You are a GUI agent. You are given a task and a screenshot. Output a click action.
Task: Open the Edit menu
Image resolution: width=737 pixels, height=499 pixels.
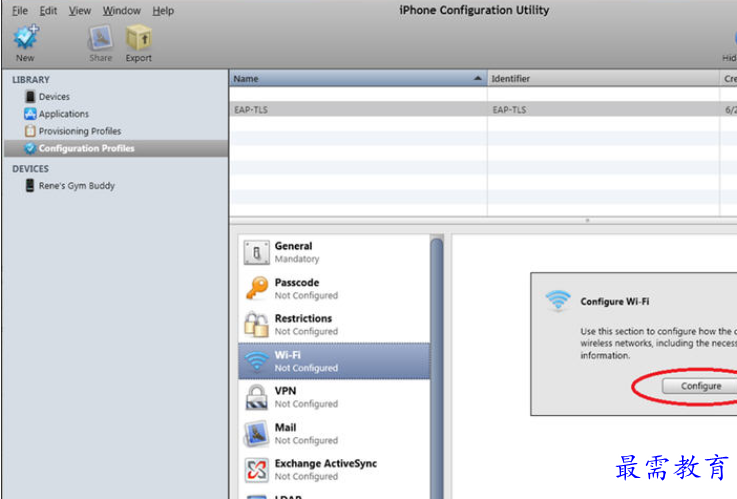(x=48, y=10)
